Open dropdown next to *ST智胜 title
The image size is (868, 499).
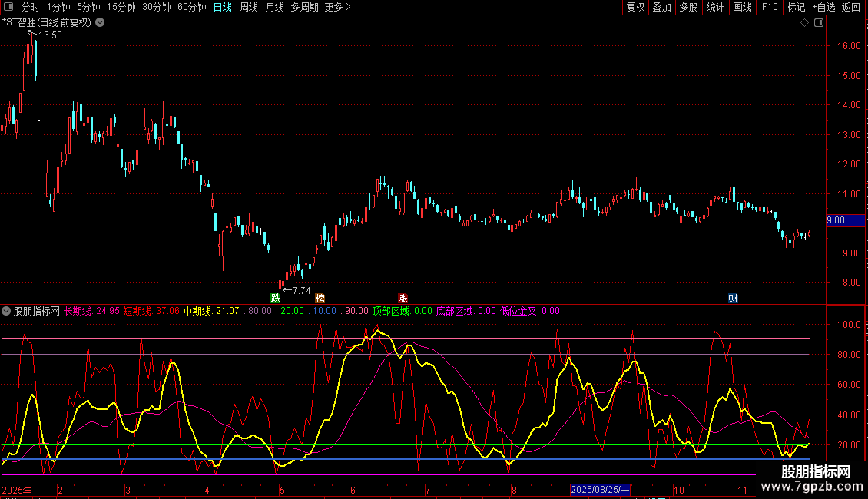click(x=100, y=22)
